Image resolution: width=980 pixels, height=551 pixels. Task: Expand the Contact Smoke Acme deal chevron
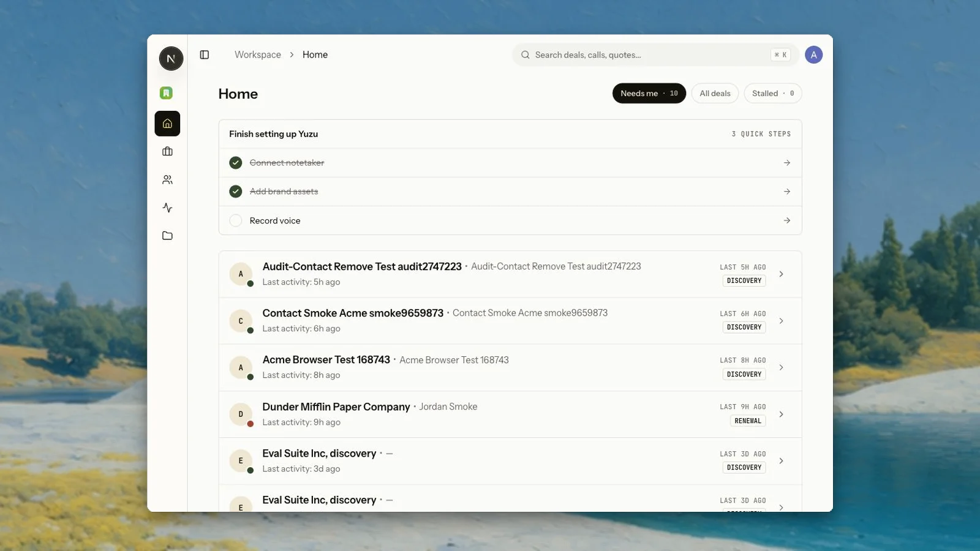(x=781, y=321)
